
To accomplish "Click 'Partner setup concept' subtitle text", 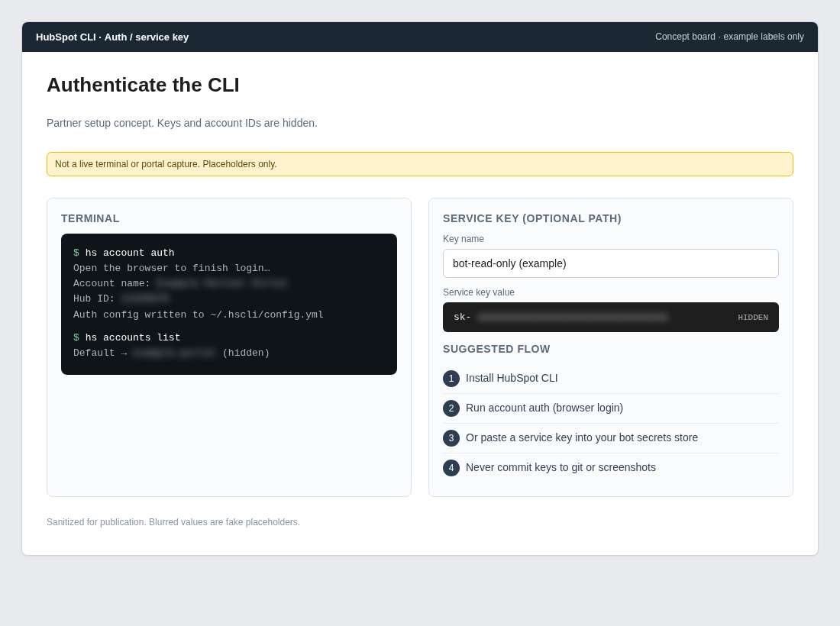I will (x=182, y=123).
